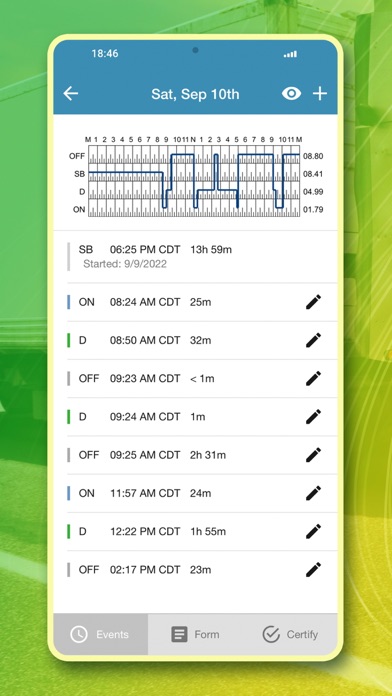Viewport: 392px width, 696px height.
Task: Select the SB 06:25 PM CDT entry
Action: (195, 257)
